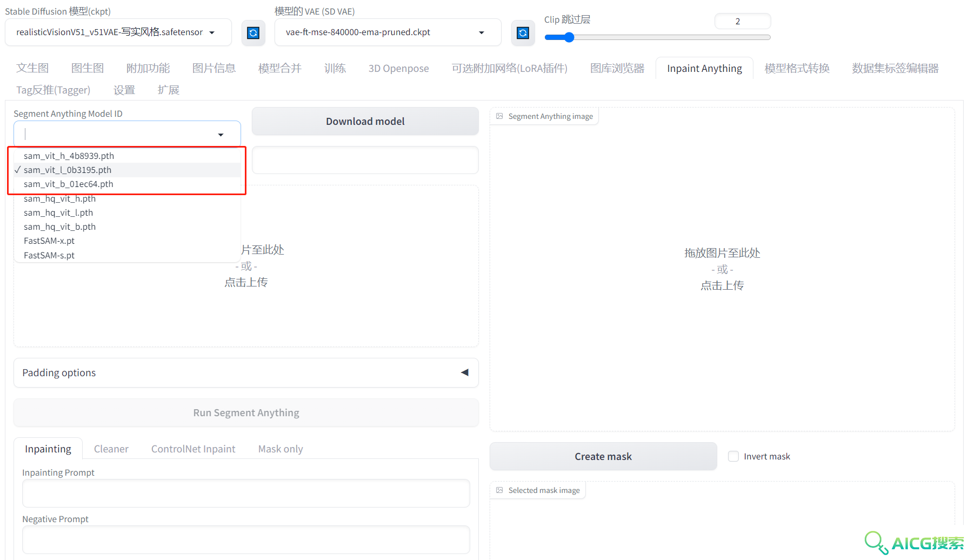Switch to the 文生图 tab

pyautogui.click(x=32, y=68)
